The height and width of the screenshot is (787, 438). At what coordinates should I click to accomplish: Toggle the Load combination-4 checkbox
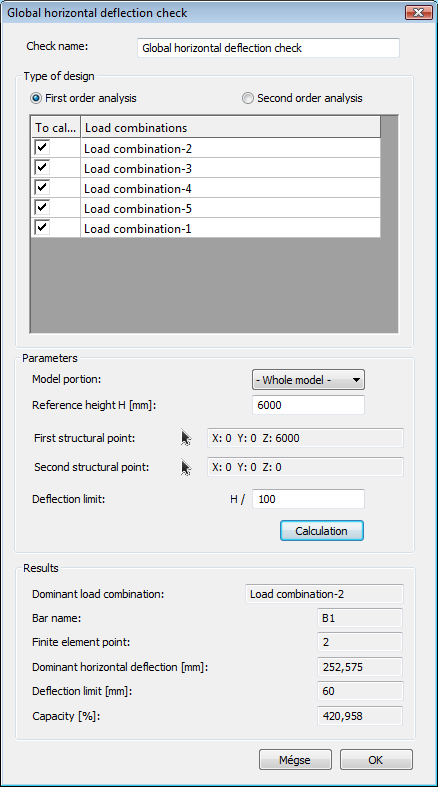[42, 188]
